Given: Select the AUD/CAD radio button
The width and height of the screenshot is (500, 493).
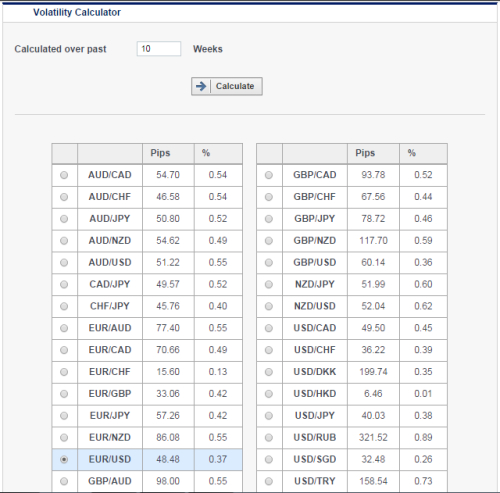Looking at the screenshot, I should [x=64, y=175].
